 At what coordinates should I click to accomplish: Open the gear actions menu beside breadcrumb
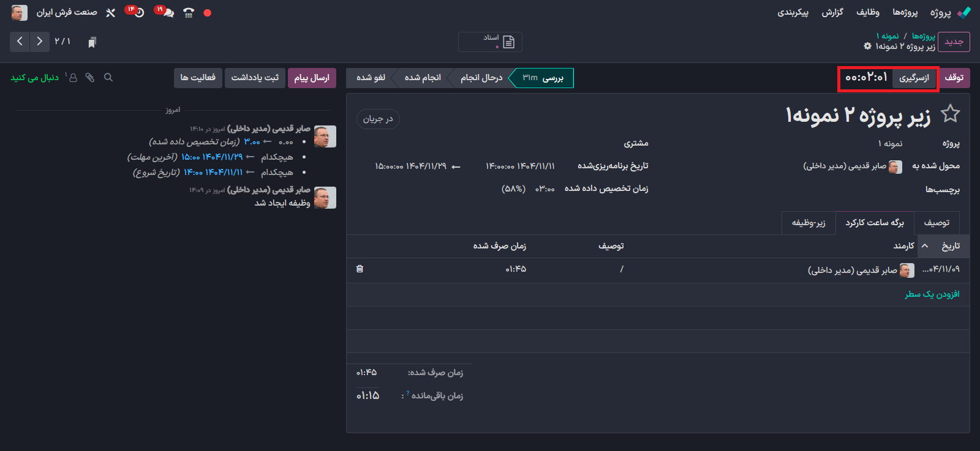(867, 47)
